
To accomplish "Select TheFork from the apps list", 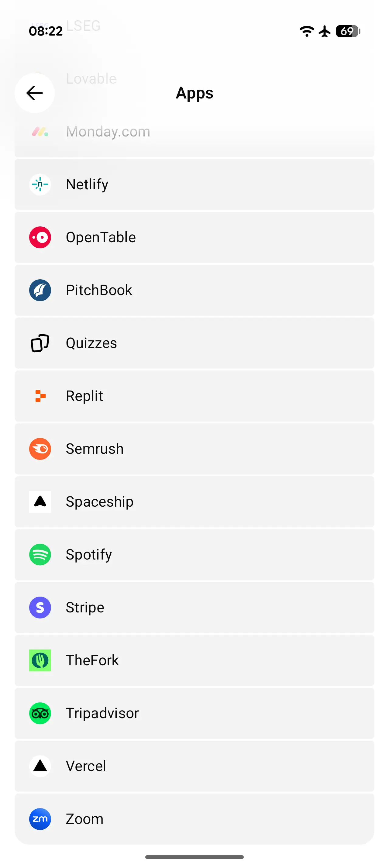I will coord(194,660).
